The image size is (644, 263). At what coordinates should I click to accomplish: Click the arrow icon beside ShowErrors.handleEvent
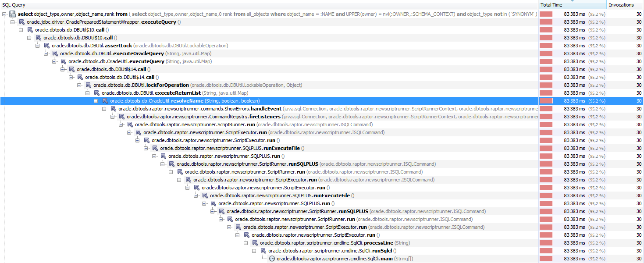(x=114, y=109)
